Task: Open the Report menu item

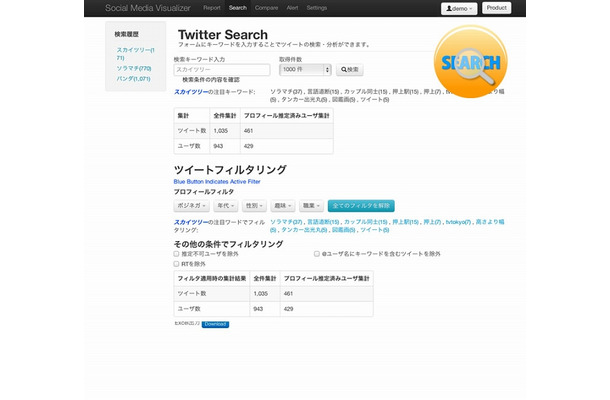Action: click(x=212, y=8)
